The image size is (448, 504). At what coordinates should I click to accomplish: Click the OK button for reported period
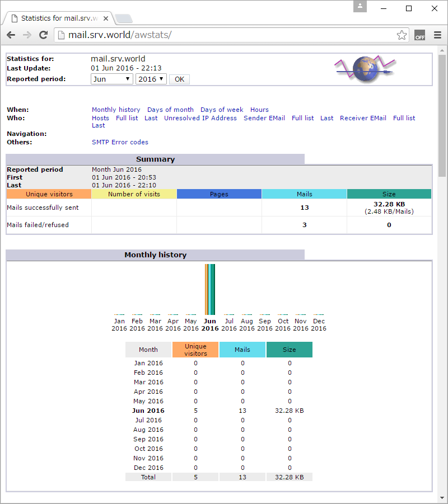click(179, 79)
